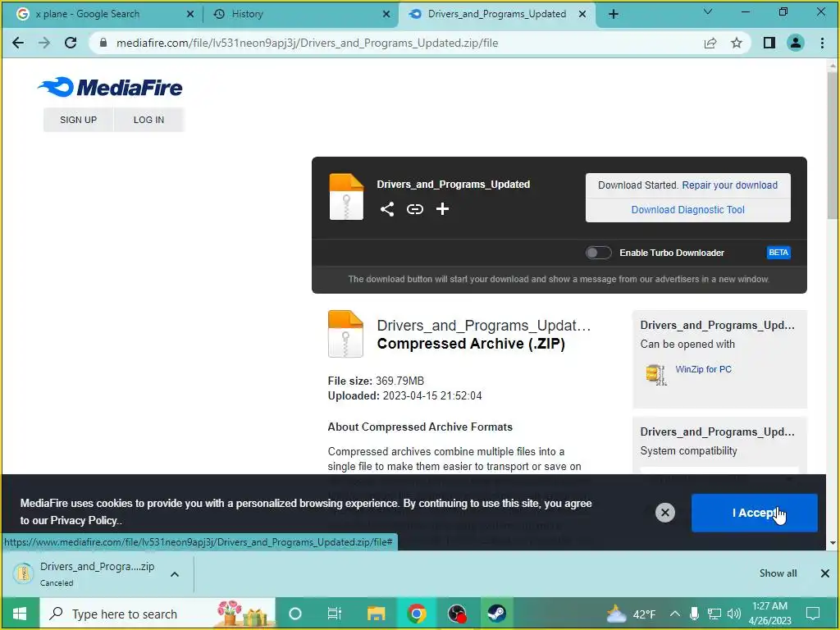The image size is (840, 630).
Task: Share the file with the share icon
Action: pos(387,209)
